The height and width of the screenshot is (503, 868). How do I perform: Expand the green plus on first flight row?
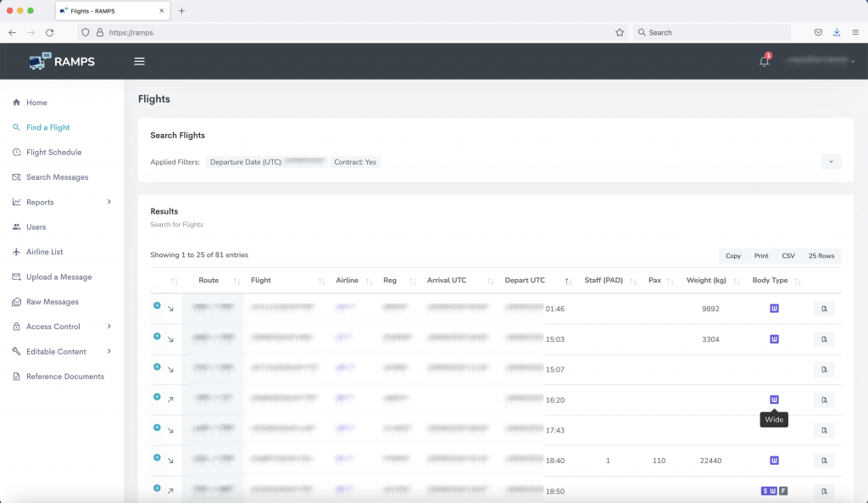[x=157, y=305]
